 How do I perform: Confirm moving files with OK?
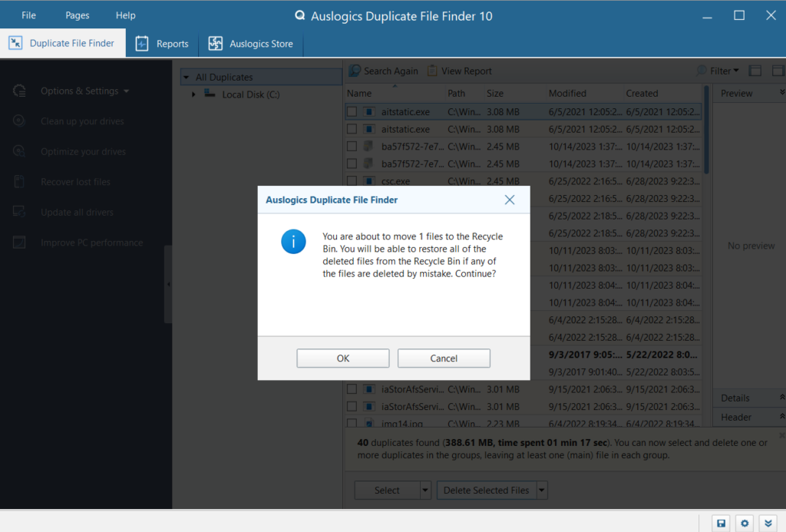[x=342, y=358]
